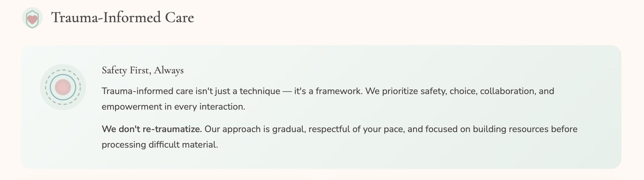Click the phrase "processing difficult material"
Screen dimensions: 644x180
tap(160, 145)
